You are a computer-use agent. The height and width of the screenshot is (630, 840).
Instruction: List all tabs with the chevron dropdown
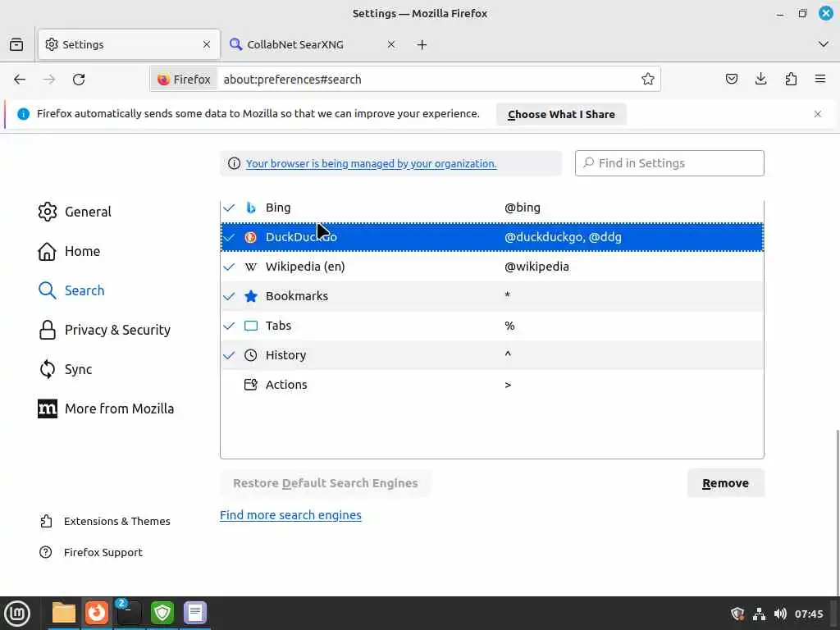(824, 44)
